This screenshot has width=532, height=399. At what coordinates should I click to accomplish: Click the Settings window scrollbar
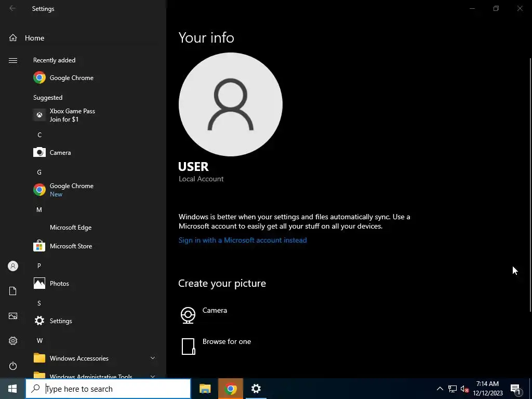click(530, 184)
